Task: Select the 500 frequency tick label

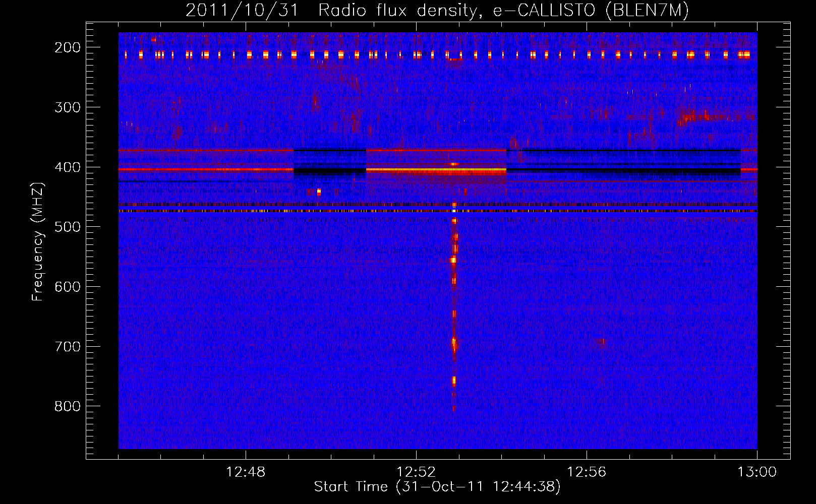Action: coord(68,227)
